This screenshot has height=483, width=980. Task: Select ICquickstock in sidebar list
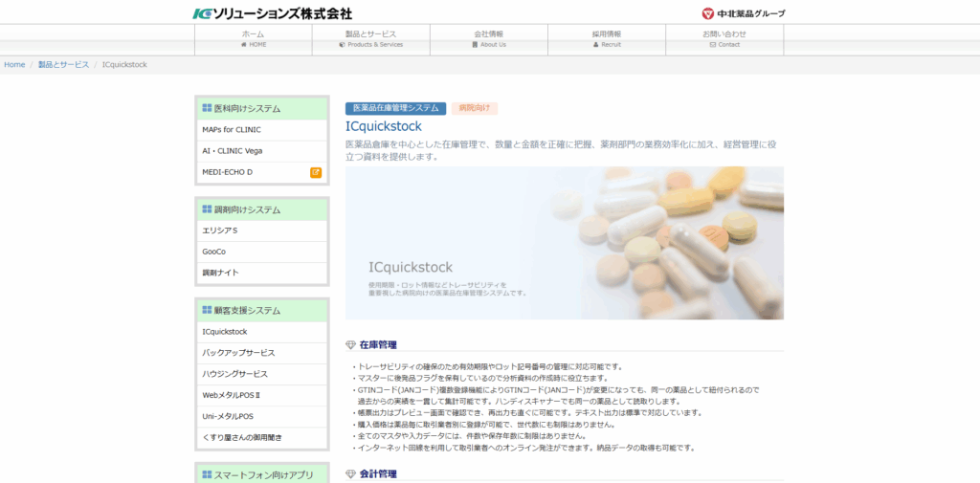[x=262, y=332]
